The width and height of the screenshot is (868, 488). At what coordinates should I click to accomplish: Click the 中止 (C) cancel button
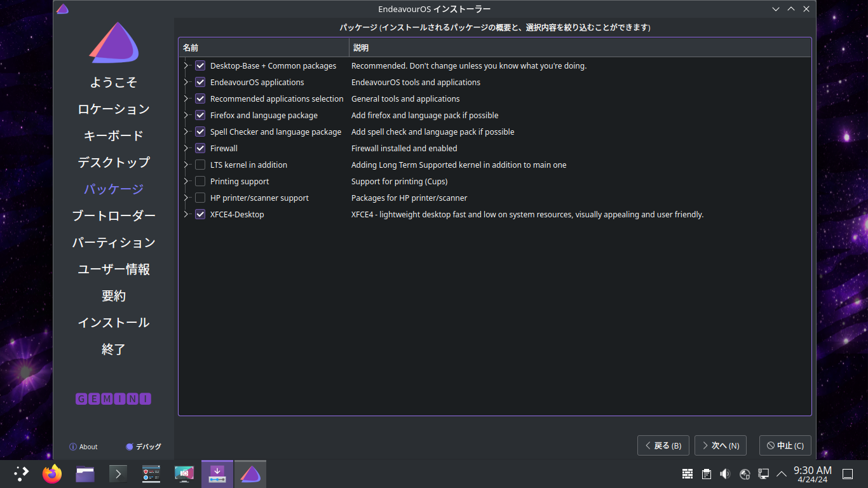(785, 445)
